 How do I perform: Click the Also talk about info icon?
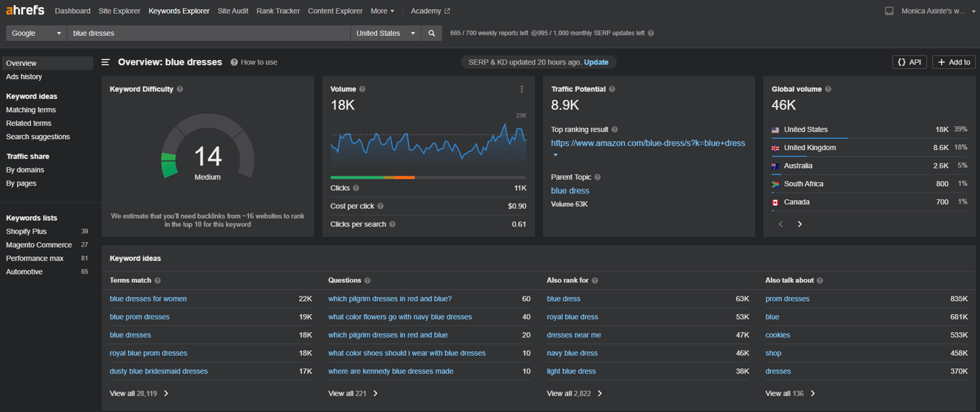pos(820,281)
